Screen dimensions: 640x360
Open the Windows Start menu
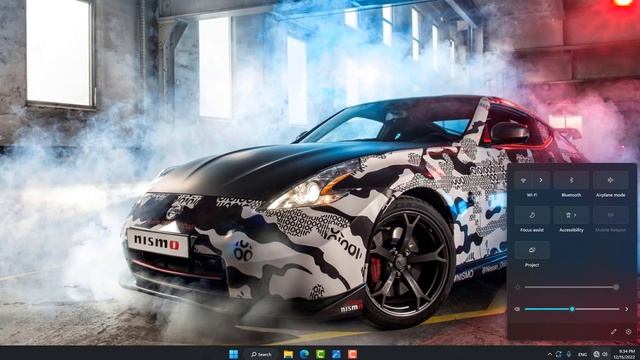(233, 354)
